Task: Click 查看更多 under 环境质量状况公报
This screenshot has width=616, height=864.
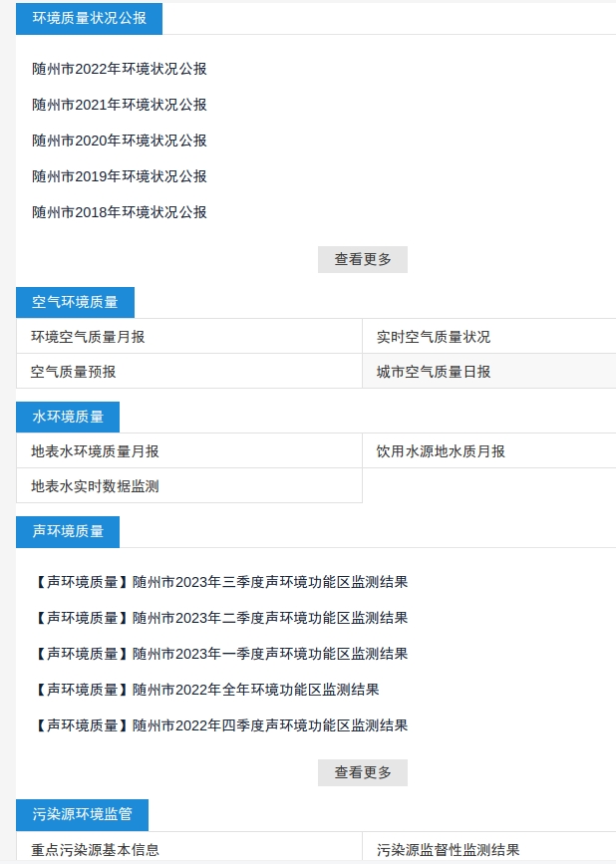Action: 363,259
